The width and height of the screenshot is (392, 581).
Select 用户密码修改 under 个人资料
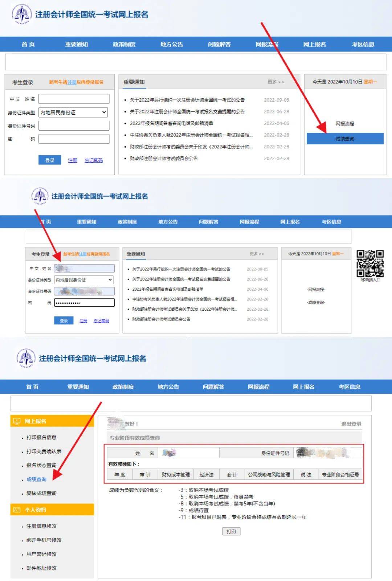41,554
